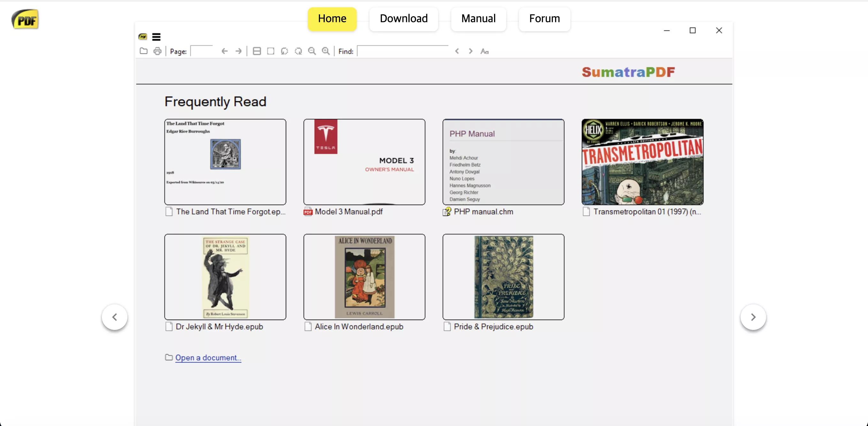The width and height of the screenshot is (868, 426).
Task: Go to next page arrow
Action: pyautogui.click(x=238, y=51)
